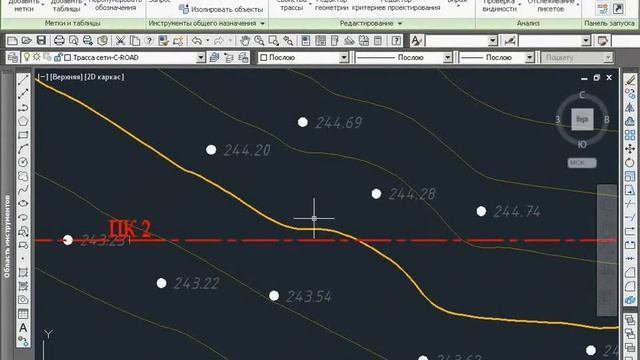The image size is (640, 360).
Task: Toggle layer freeze sun icon
Action: tap(37, 57)
